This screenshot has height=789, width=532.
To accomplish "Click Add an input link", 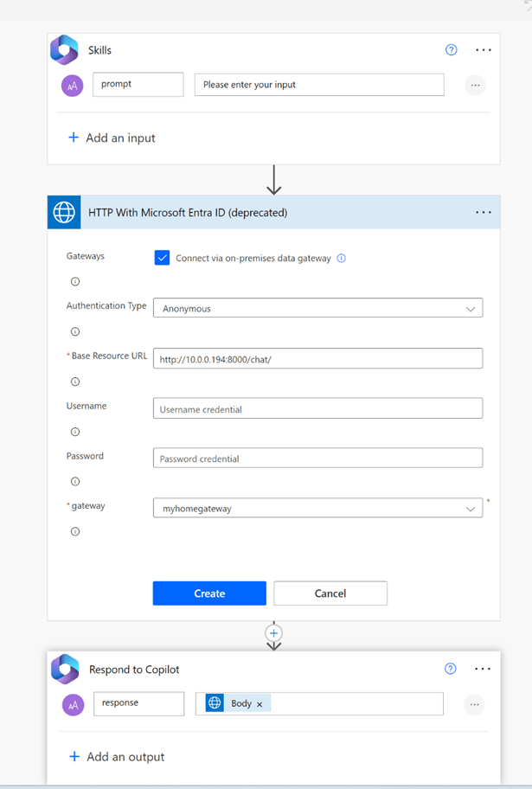I will pyautogui.click(x=112, y=138).
